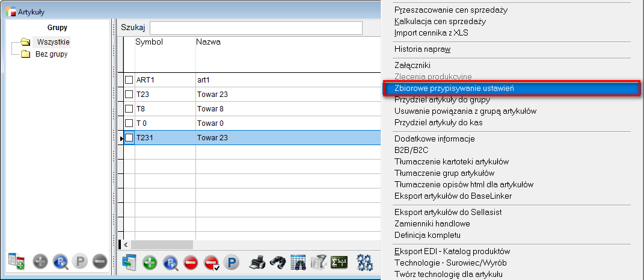Open the gears settings icon
This screenshot has width=644, height=280.
pos(365,263)
